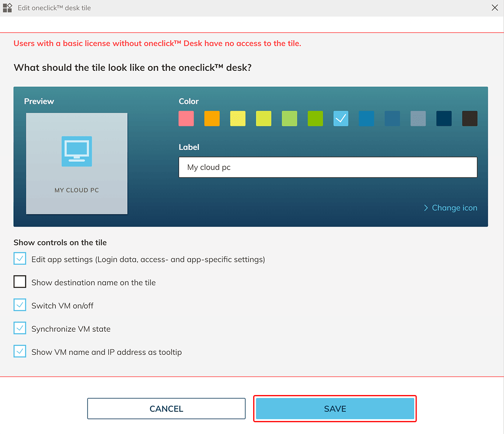Select the navy blue color swatch
504x434 pixels.
[444, 118]
